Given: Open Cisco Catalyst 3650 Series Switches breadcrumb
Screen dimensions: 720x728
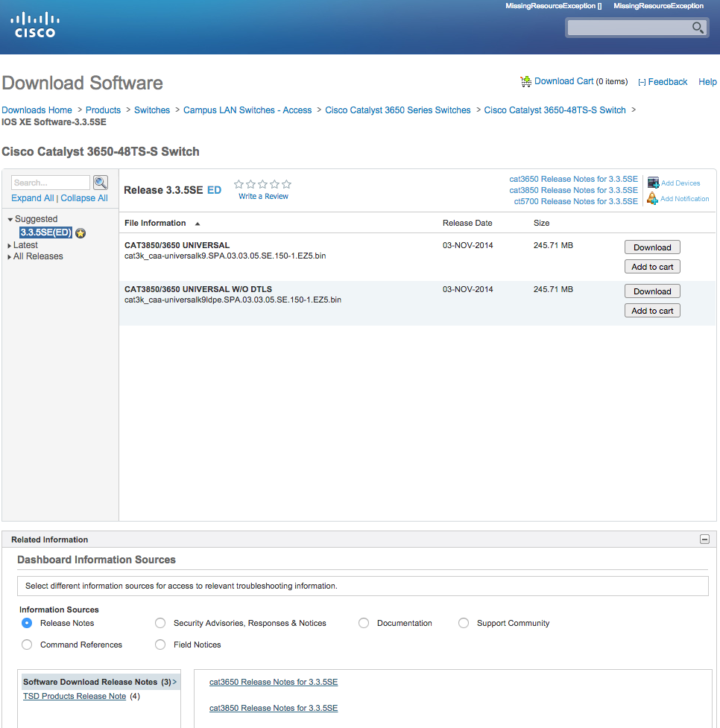Looking at the screenshot, I should click(x=397, y=110).
